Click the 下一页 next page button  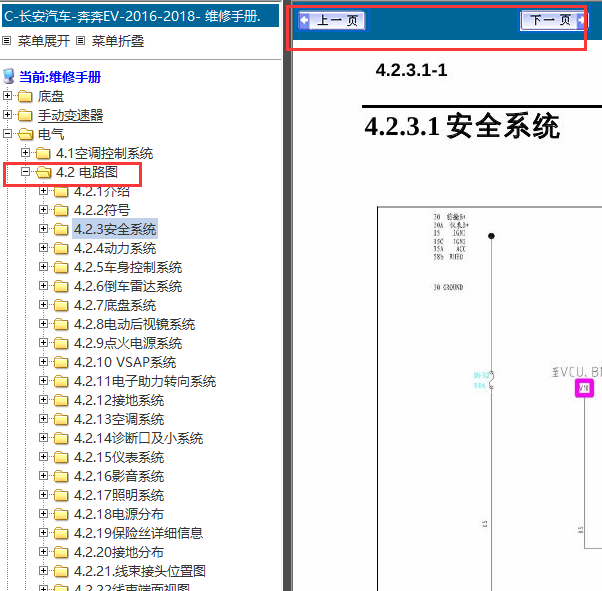[x=554, y=20]
